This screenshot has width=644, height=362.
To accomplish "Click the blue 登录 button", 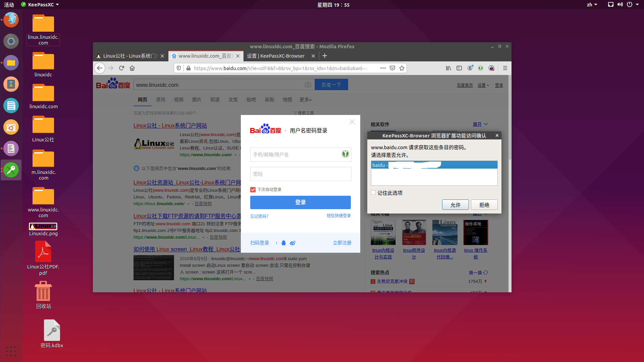I will click(x=300, y=202).
